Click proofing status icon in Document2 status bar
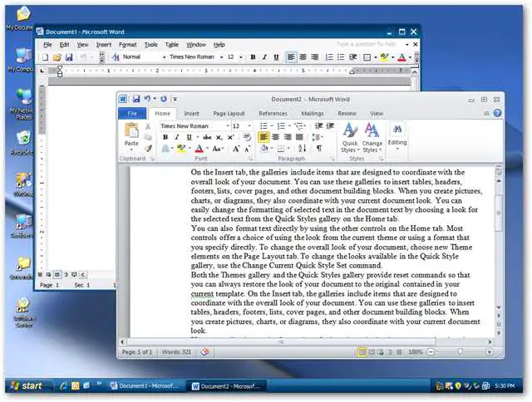Screen dimensions: 532x402 [204, 352]
